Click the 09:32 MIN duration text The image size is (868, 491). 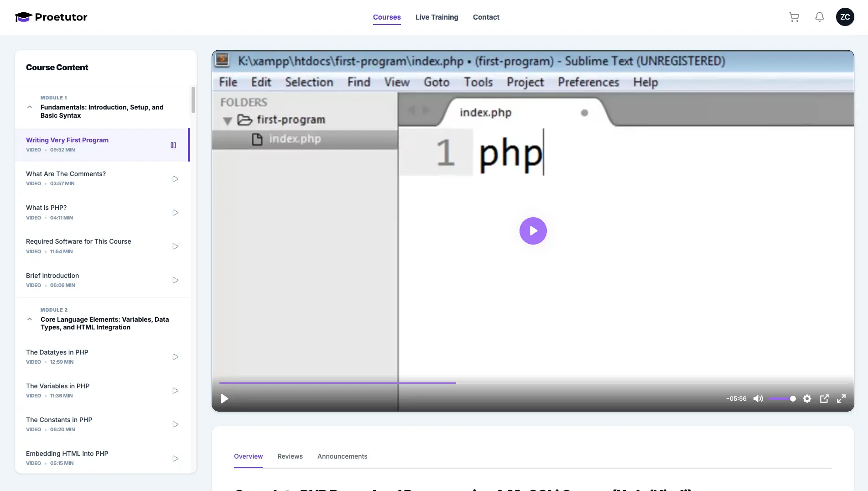(62, 150)
